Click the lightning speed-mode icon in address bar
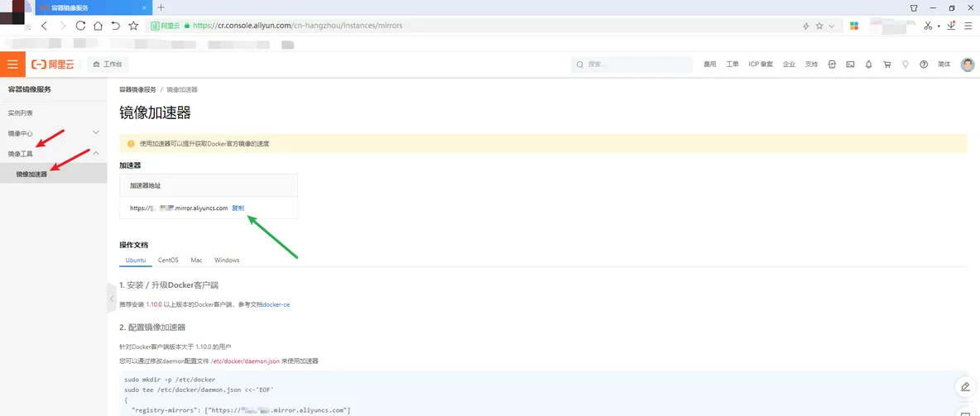The height and width of the screenshot is (416, 980). (805, 26)
